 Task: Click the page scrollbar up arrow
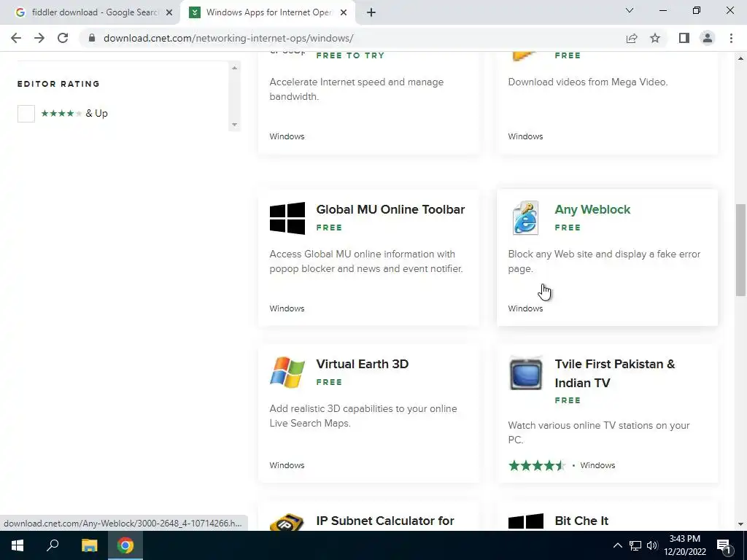[741, 58]
